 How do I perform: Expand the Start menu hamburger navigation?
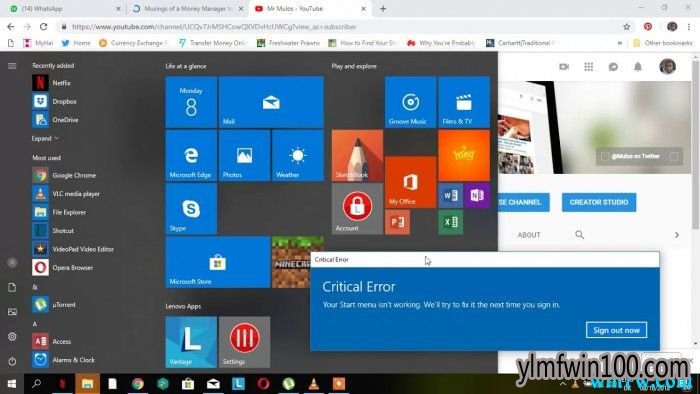(12, 66)
